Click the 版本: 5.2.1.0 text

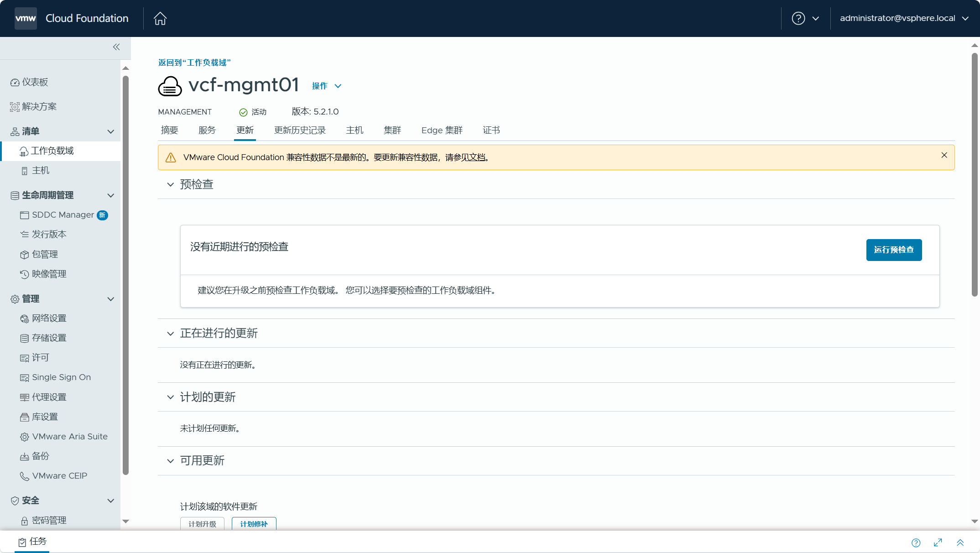click(x=315, y=112)
